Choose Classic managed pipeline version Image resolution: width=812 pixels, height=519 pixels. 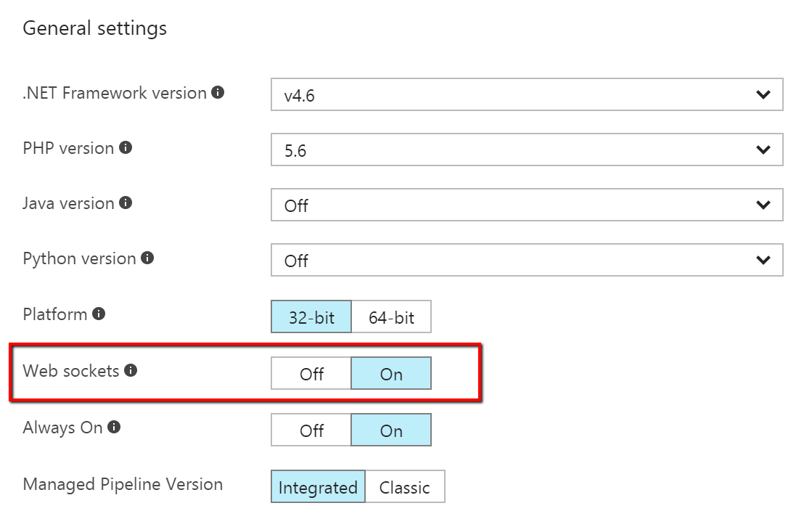[404, 486]
